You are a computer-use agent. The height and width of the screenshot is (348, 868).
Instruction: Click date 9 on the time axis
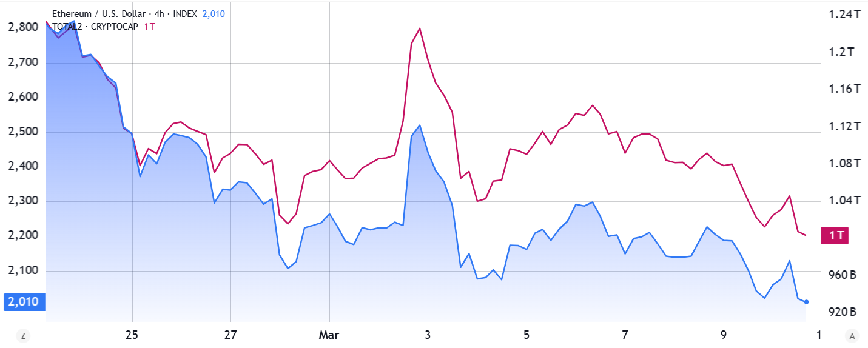724,335
